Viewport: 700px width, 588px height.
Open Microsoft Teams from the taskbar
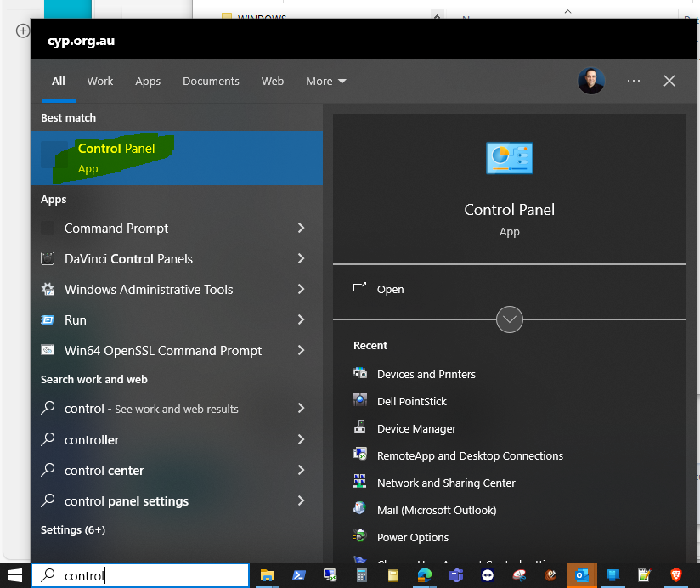456,575
